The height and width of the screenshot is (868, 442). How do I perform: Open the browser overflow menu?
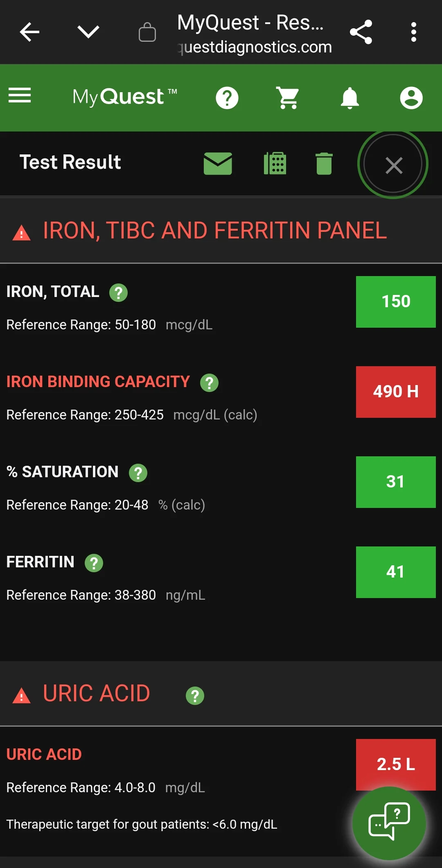pyautogui.click(x=414, y=32)
